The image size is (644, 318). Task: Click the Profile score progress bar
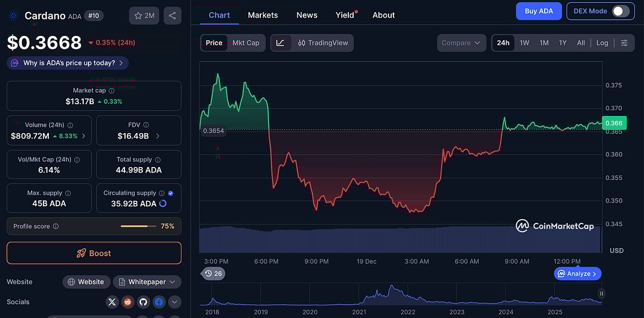[138, 226]
